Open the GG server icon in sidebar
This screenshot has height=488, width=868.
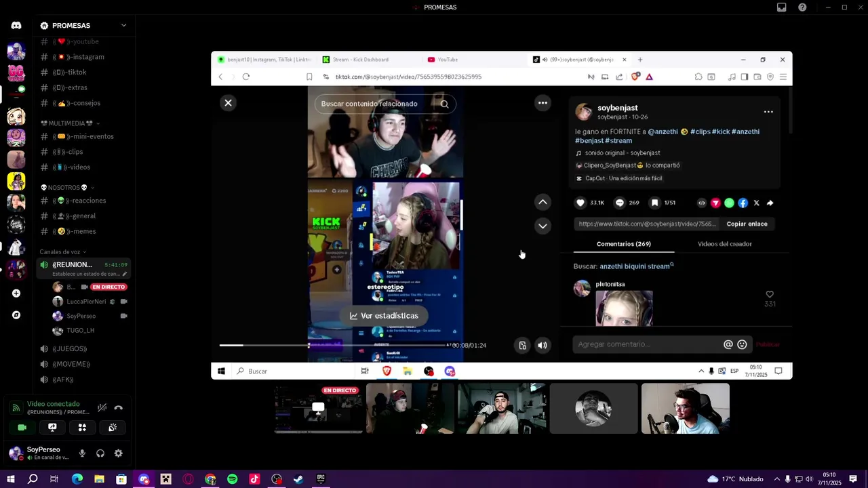tap(16, 73)
